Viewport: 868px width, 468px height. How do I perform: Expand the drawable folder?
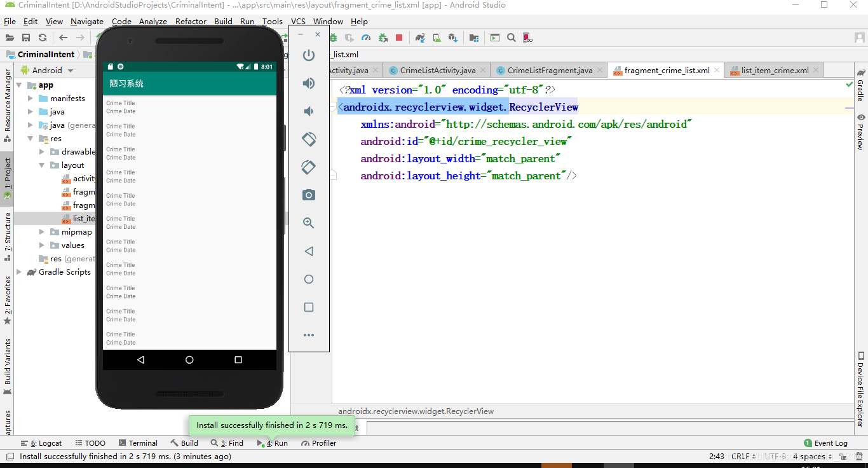pyautogui.click(x=42, y=152)
